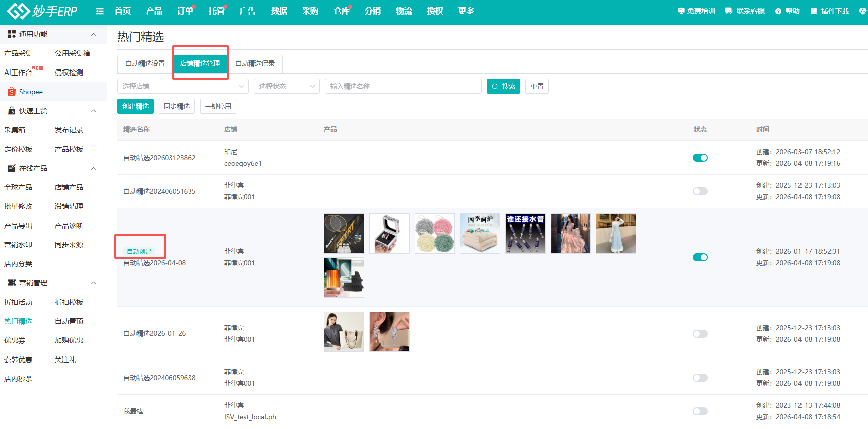This screenshot has height=429, width=868.
Task: Open the 分销 top menu
Action: [x=373, y=11]
